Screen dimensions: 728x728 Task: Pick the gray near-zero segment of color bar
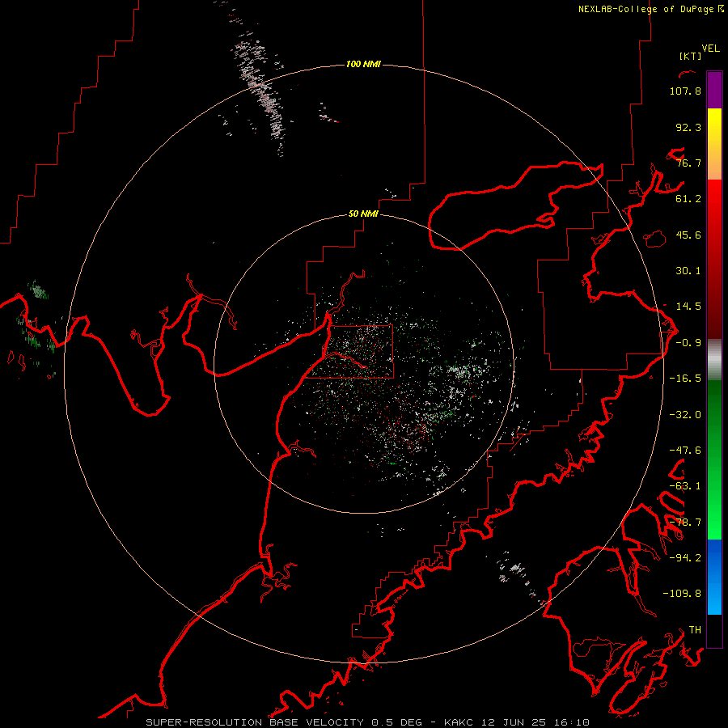714,360
